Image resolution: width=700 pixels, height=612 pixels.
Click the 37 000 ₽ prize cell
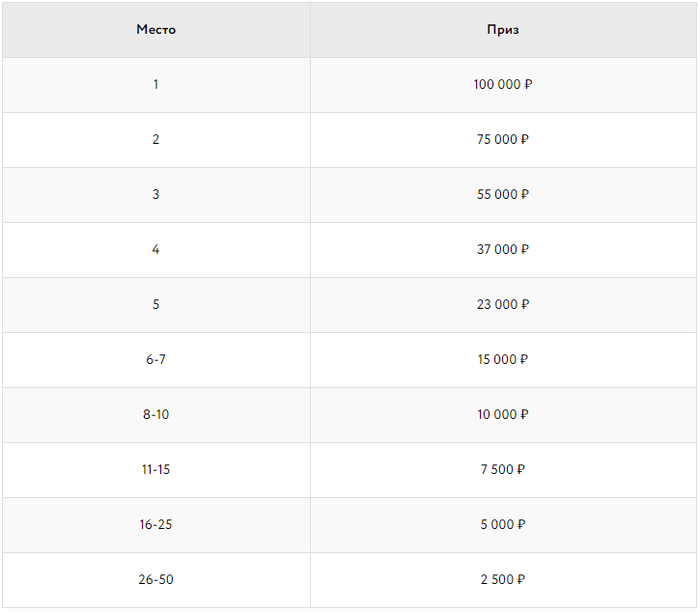[503, 250]
